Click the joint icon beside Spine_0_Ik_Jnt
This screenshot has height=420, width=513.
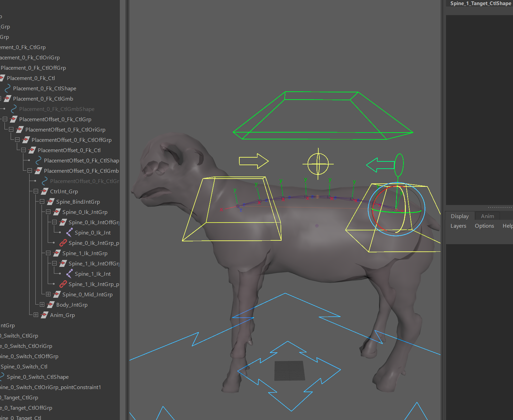click(x=69, y=233)
